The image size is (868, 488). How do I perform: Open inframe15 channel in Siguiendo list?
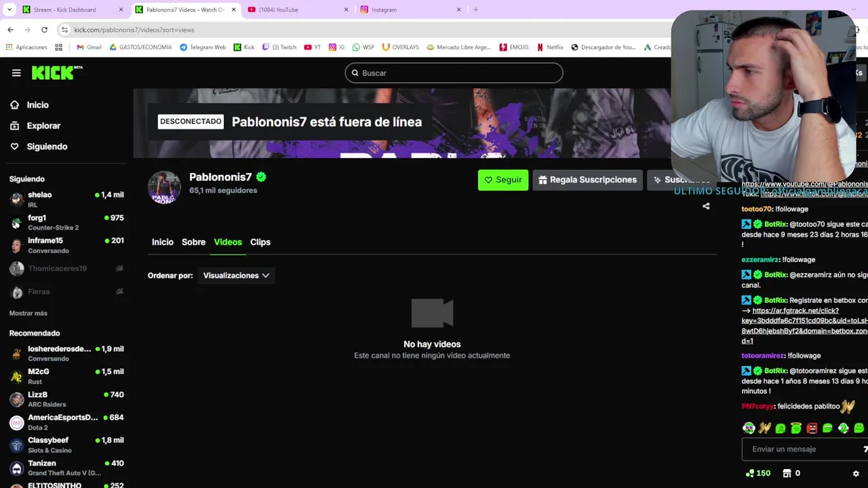[66, 245]
